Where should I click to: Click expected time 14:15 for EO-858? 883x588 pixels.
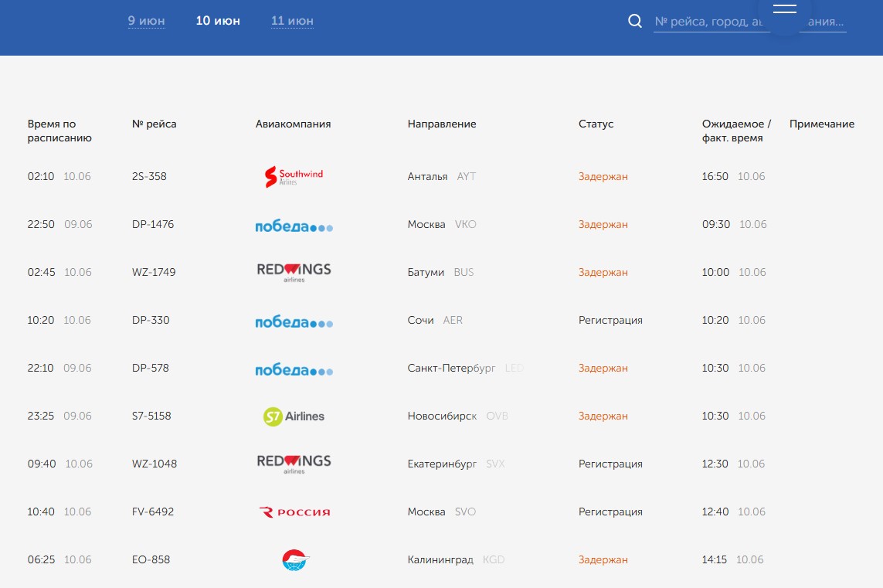coord(715,559)
